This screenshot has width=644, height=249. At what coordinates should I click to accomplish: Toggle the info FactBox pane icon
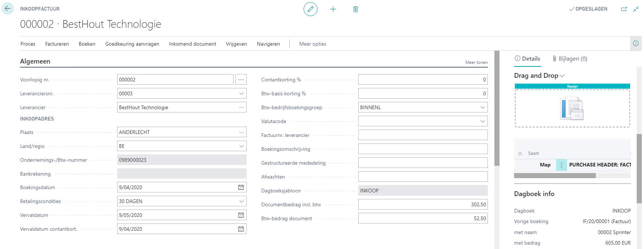(636, 43)
